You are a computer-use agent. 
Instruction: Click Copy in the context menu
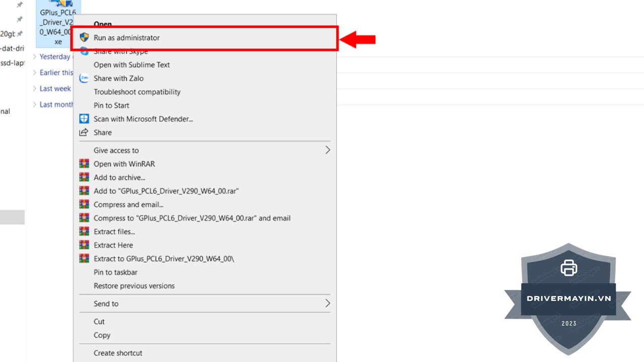click(x=102, y=335)
